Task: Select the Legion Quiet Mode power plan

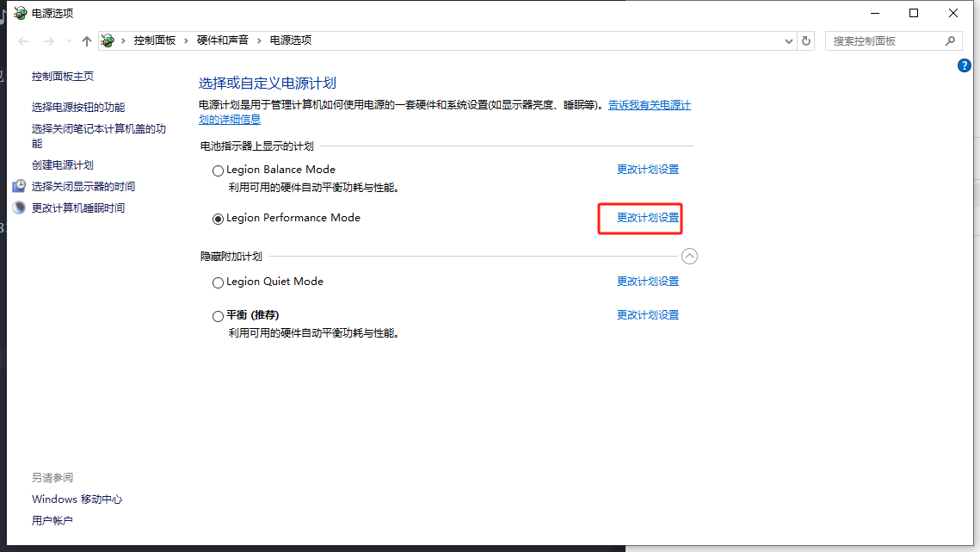Action: point(218,282)
